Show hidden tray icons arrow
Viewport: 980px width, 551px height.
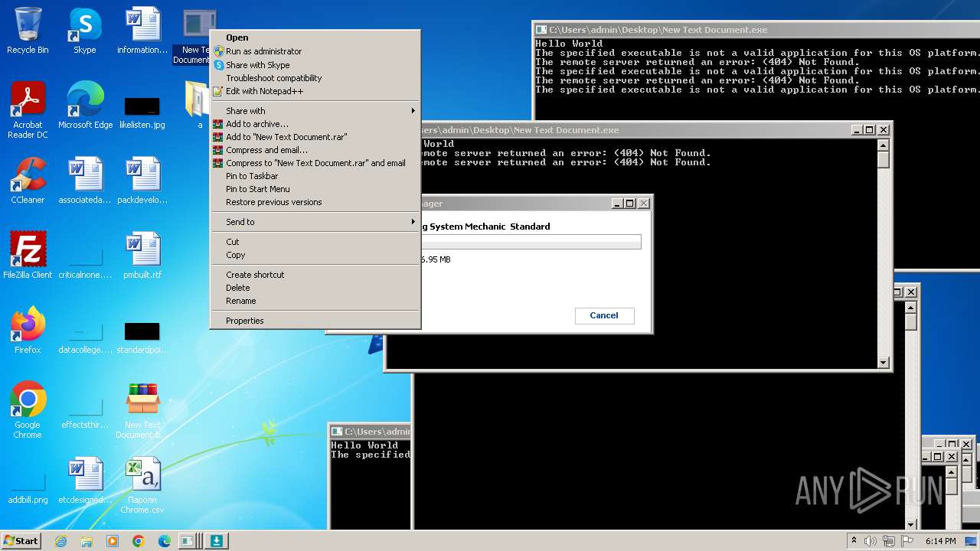click(x=854, y=541)
